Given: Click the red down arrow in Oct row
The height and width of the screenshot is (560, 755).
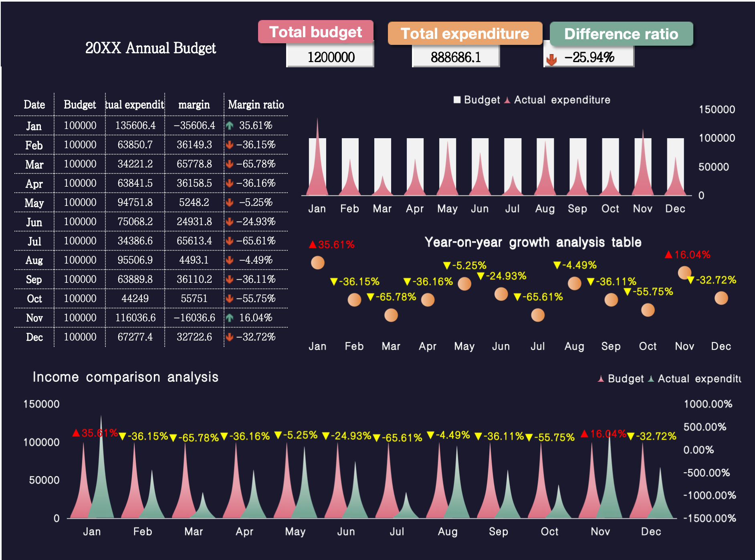Looking at the screenshot, I should (230, 299).
